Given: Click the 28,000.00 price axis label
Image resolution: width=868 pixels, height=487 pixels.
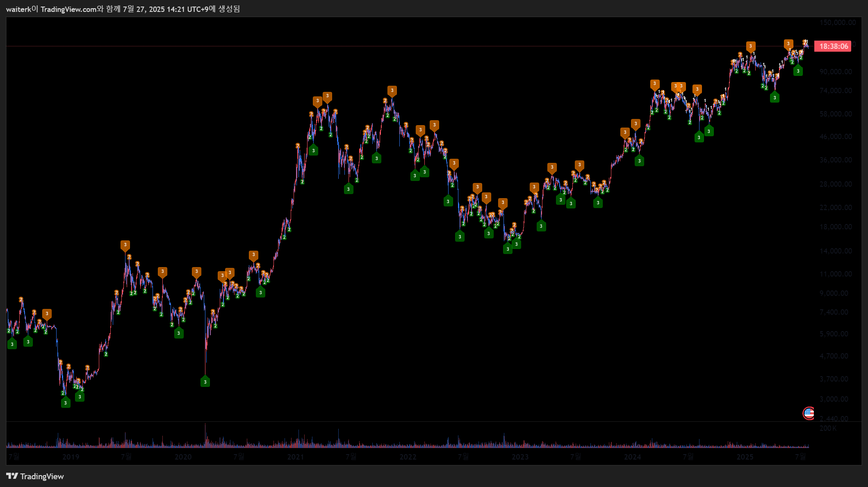Looking at the screenshot, I should coord(836,184).
